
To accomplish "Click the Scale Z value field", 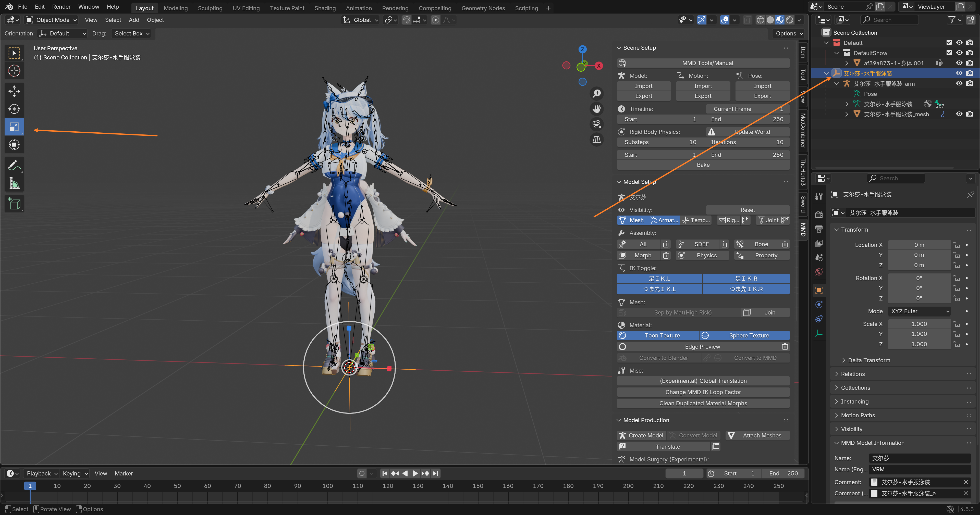I will click(x=919, y=344).
